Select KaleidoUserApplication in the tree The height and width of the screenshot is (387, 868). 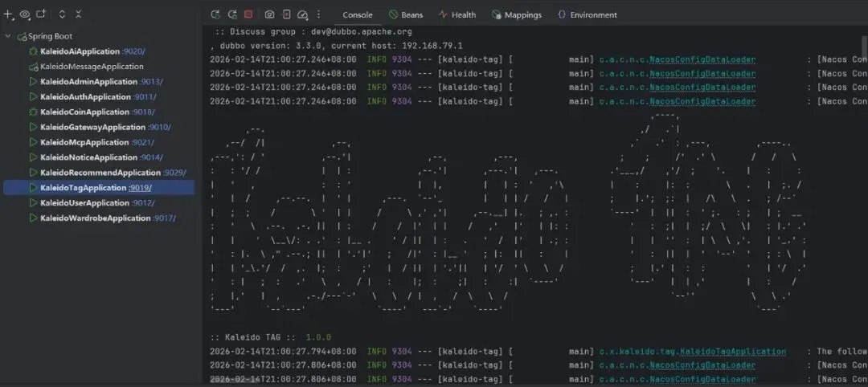click(x=85, y=203)
